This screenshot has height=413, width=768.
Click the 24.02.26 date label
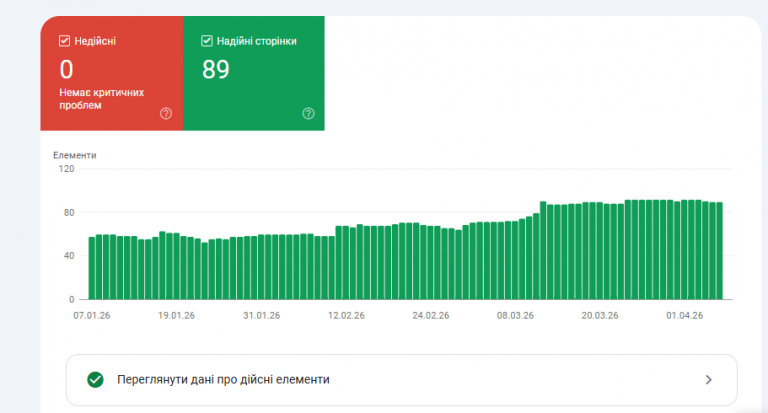tap(431, 316)
